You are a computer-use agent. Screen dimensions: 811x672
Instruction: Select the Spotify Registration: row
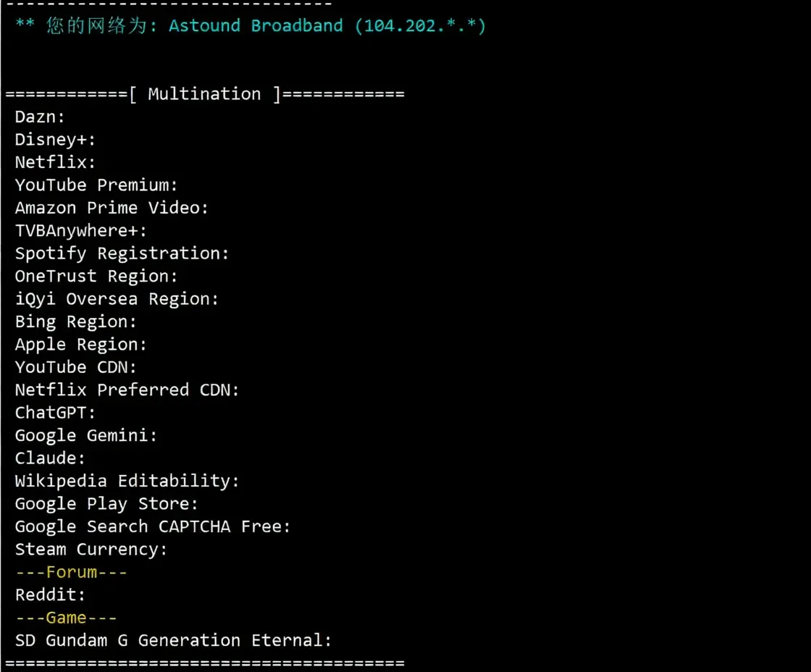pos(122,253)
